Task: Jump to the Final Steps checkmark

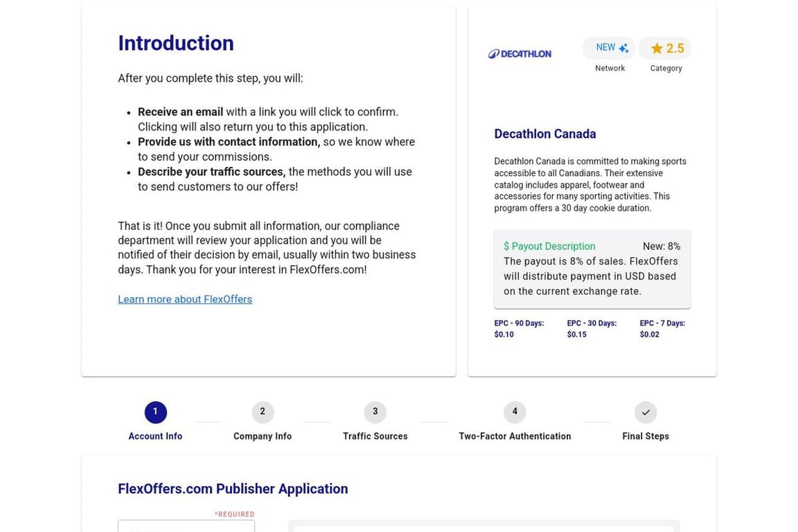Action: pyautogui.click(x=646, y=412)
